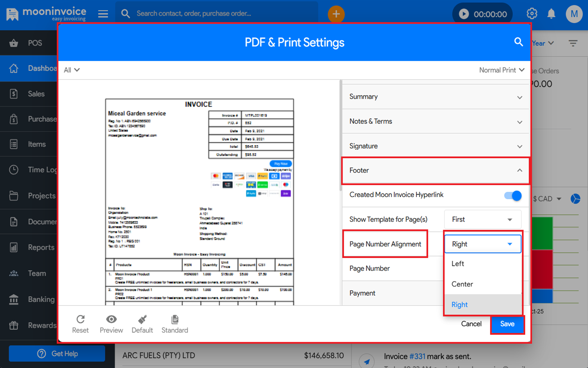Choose Left alignment option

point(458,264)
